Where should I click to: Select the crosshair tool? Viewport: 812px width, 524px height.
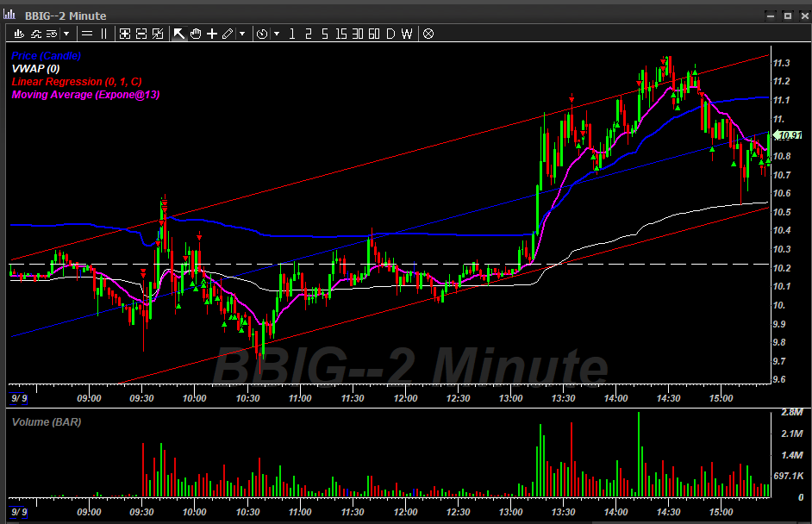click(x=212, y=34)
